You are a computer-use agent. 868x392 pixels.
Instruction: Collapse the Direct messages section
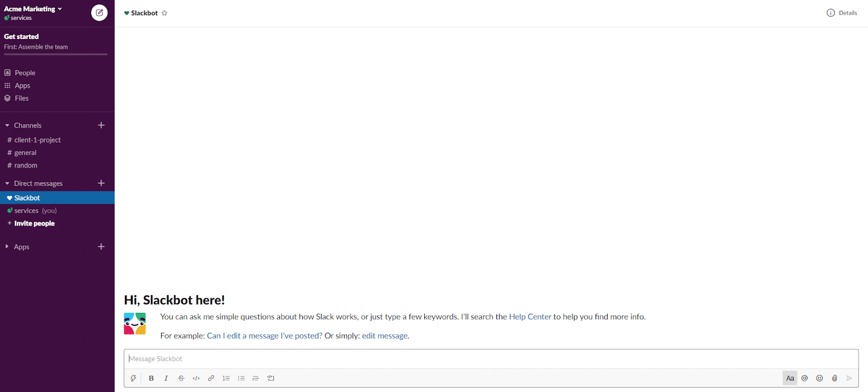pyautogui.click(x=8, y=183)
